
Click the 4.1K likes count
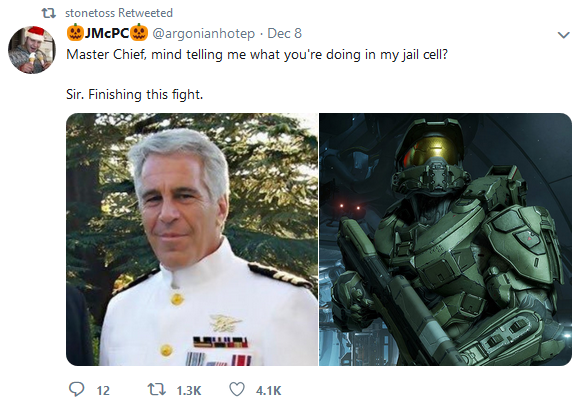pyautogui.click(x=268, y=390)
